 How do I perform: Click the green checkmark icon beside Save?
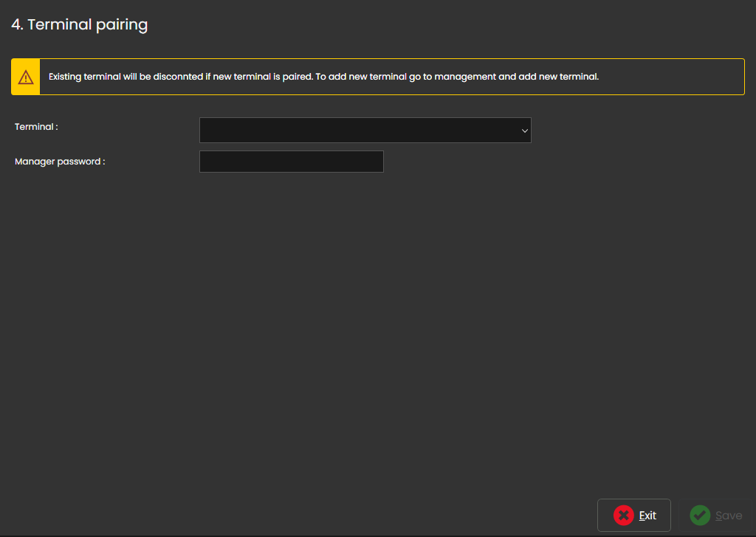tap(700, 516)
